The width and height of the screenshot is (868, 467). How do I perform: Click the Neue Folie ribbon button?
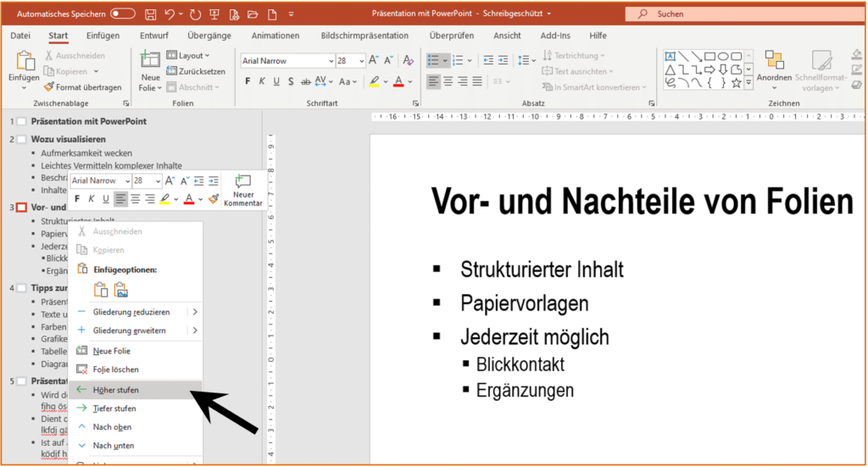150,71
